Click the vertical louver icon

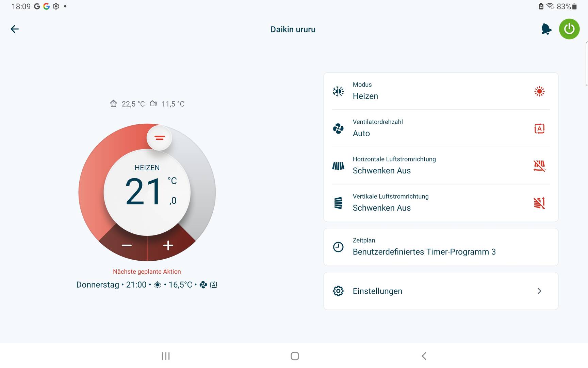click(338, 203)
